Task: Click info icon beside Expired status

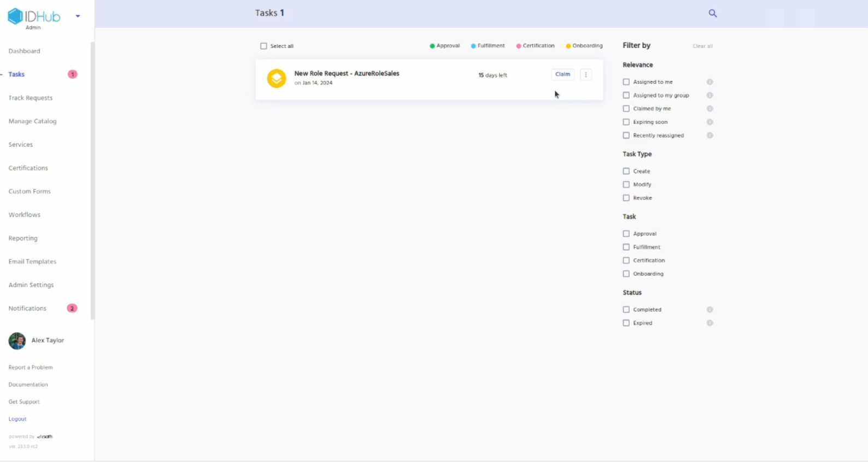Action: pos(709,323)
